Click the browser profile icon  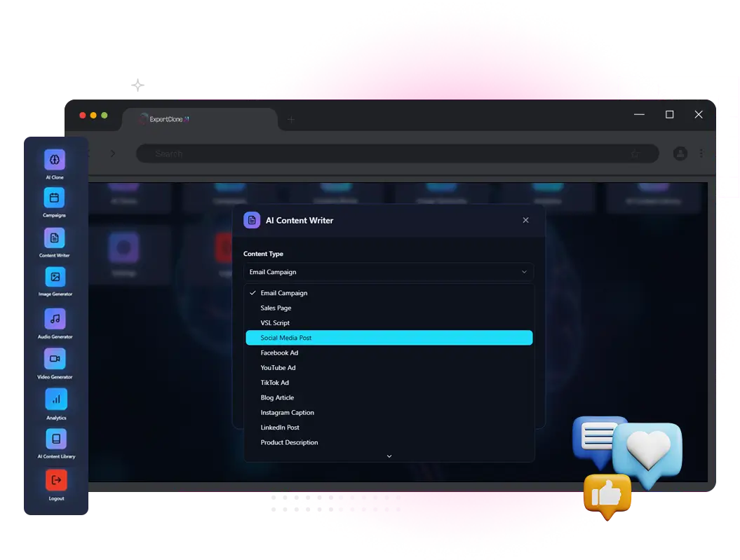pos(680,153)
